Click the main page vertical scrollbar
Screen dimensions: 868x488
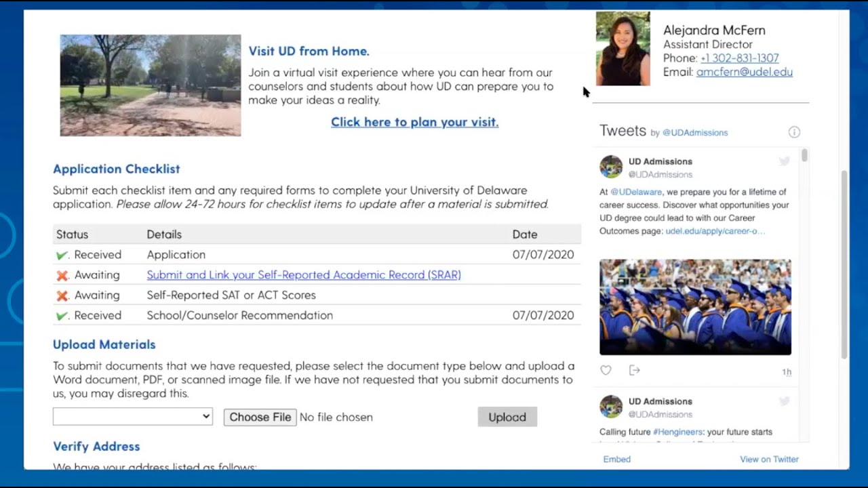pyautogui.click(x=844, y=264)
